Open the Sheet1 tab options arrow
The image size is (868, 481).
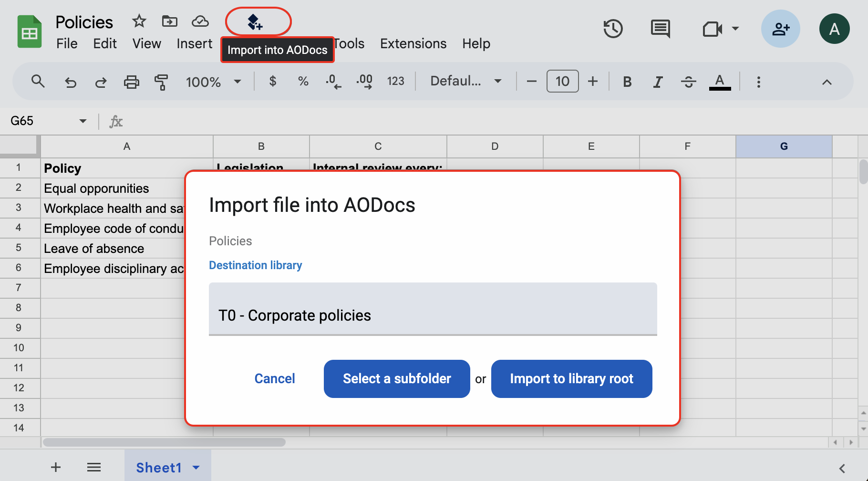coord(196,468)
